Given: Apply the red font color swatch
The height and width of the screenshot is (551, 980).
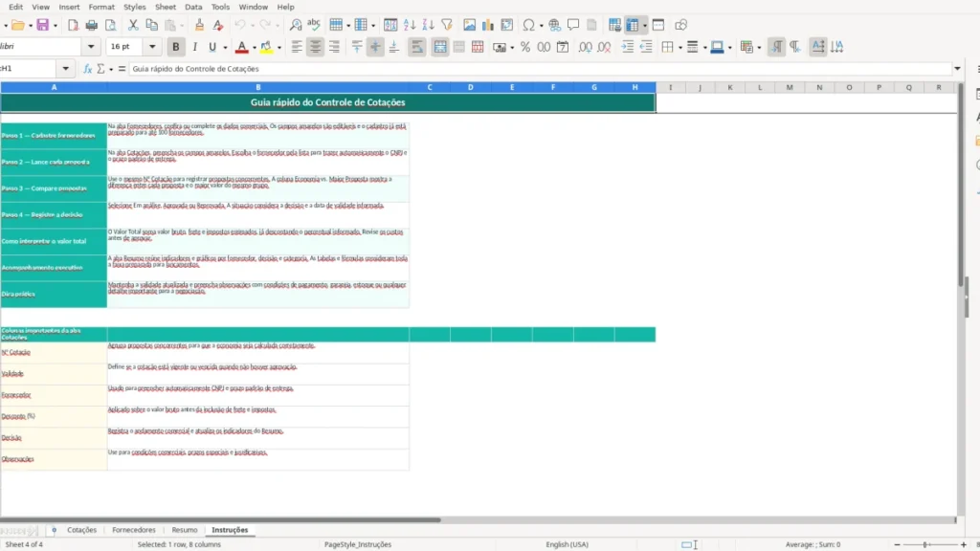Looking at the screenshot, I should (242, 47).
